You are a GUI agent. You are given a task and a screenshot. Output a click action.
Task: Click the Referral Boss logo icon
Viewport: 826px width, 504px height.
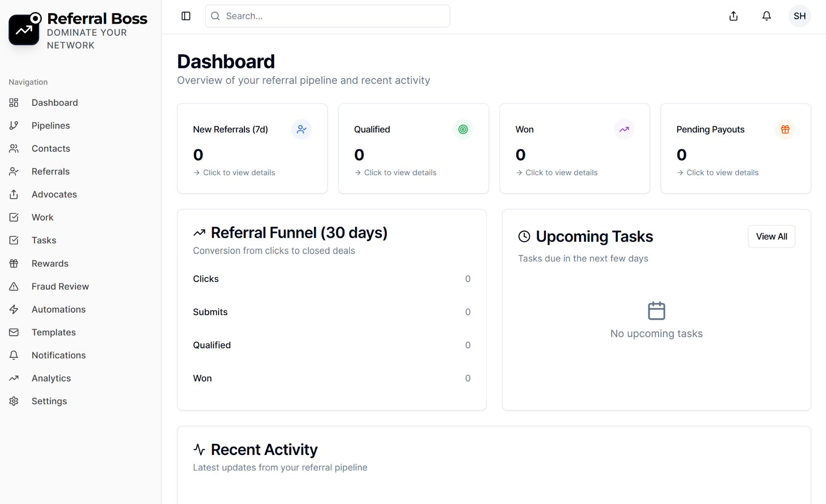[x=25, y=29]
